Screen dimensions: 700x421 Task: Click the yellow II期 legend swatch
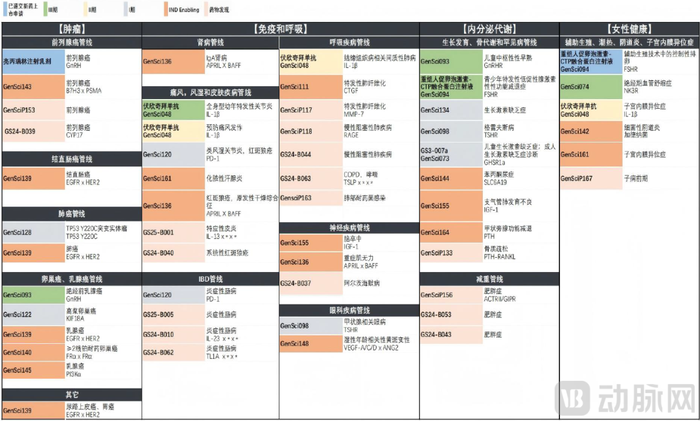(x=86, y=9)
